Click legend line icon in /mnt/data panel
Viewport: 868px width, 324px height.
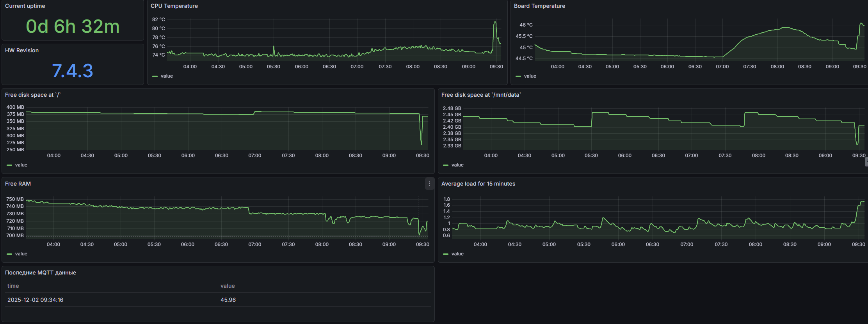tap(446, 165)
